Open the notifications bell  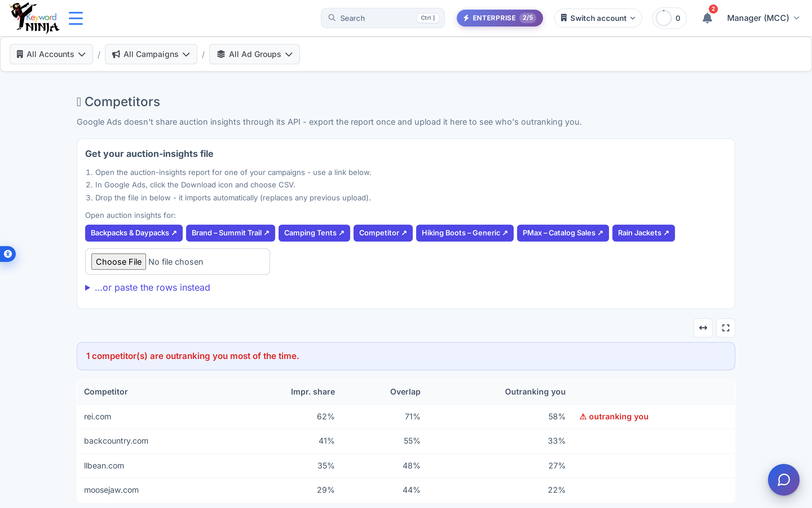click(707, 18)
